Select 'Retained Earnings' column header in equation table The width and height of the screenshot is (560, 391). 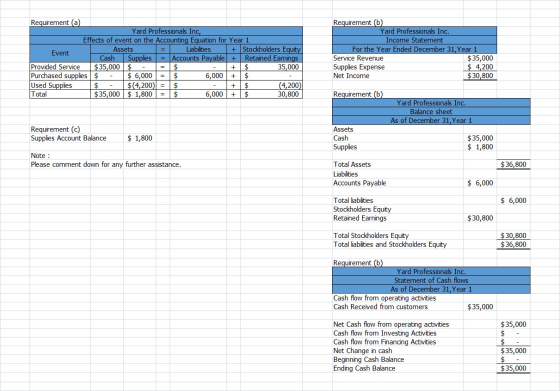271,58
